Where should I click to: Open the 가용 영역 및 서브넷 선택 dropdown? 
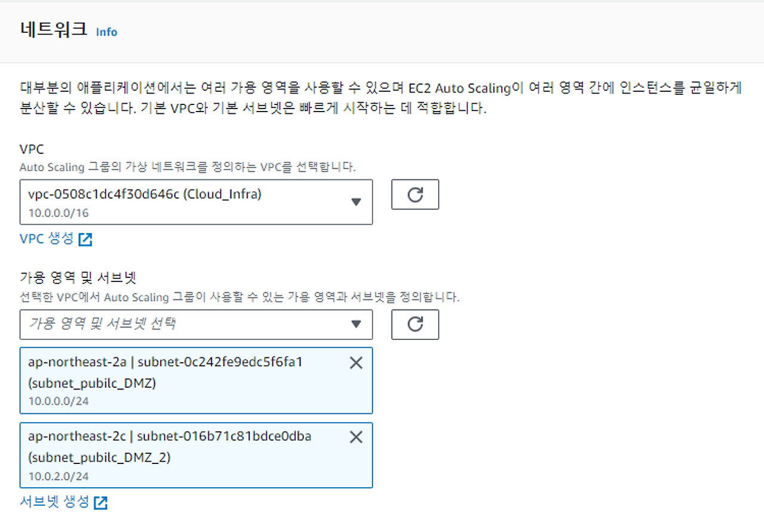coord(196,324)
